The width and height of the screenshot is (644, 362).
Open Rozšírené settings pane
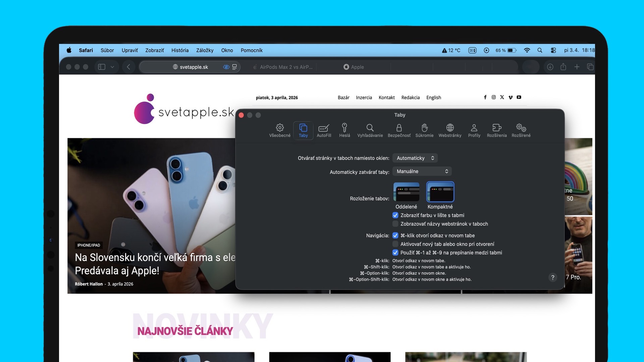521,130
